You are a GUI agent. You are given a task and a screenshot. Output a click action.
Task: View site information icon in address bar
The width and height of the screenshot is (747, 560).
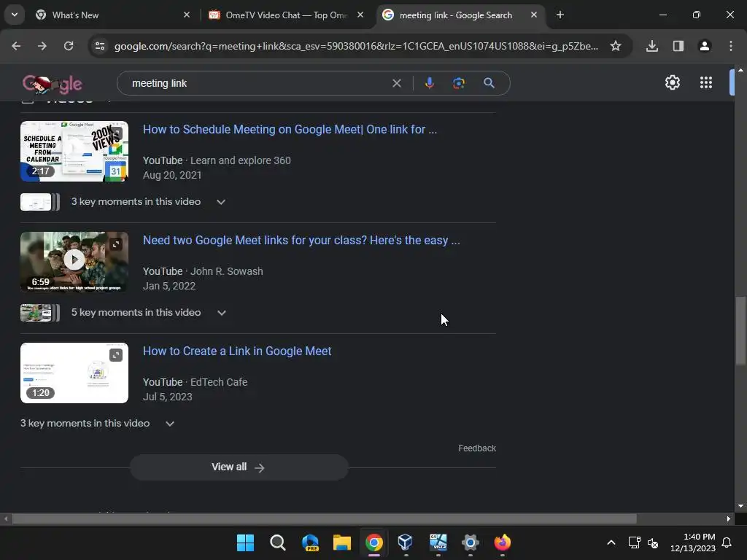click(100, 46)
